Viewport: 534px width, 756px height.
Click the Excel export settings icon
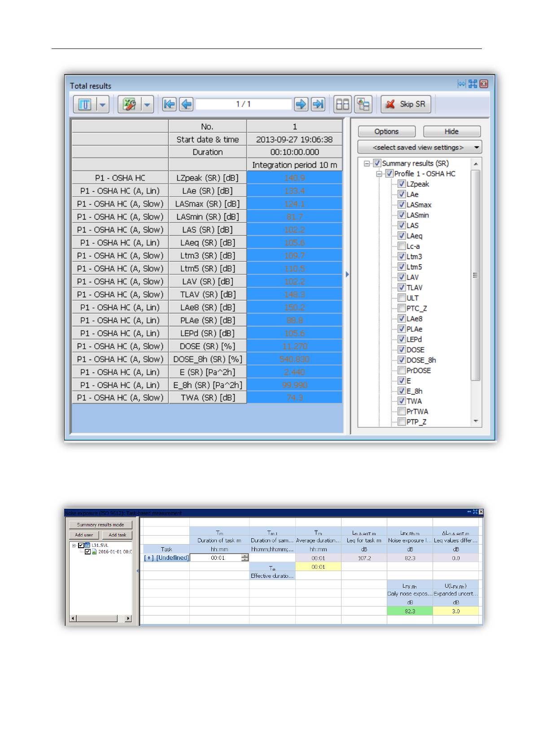tap(129, 105)
